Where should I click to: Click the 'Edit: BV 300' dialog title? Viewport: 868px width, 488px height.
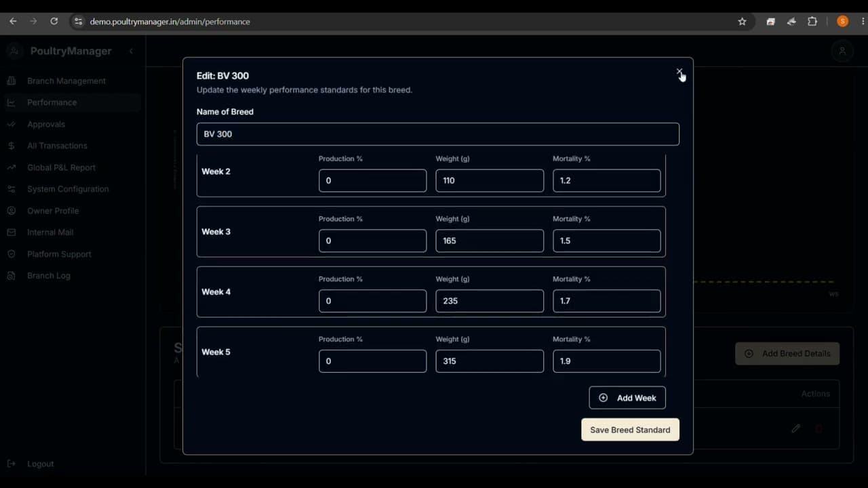222,76
